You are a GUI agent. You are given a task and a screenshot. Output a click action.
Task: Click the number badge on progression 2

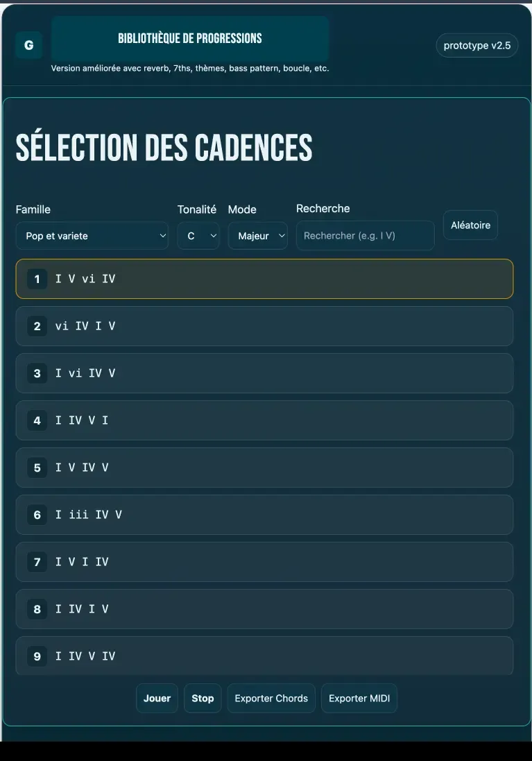click(x=37, y=326)
